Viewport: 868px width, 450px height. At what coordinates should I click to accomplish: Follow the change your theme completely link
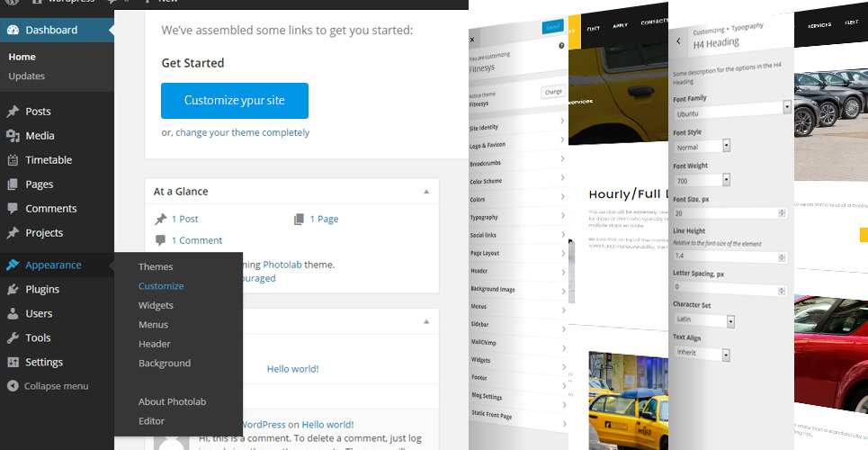pos(242,132)
